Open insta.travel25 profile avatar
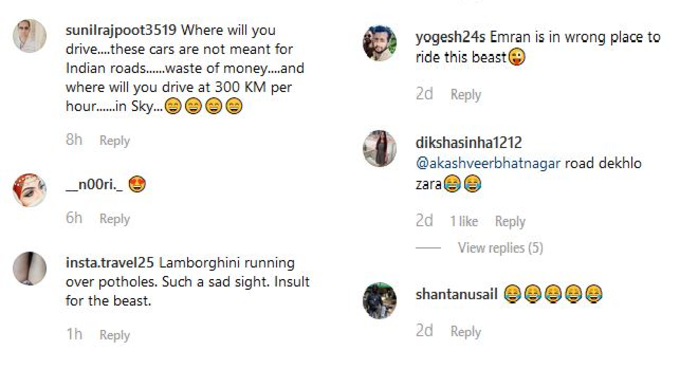This screenshot has width=680, height=369. click(29, 268)
